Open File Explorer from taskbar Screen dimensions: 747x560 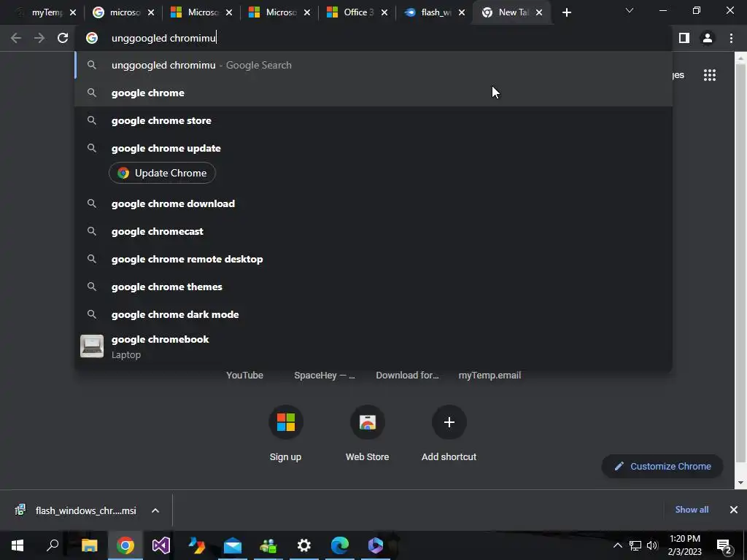(90, 545)
